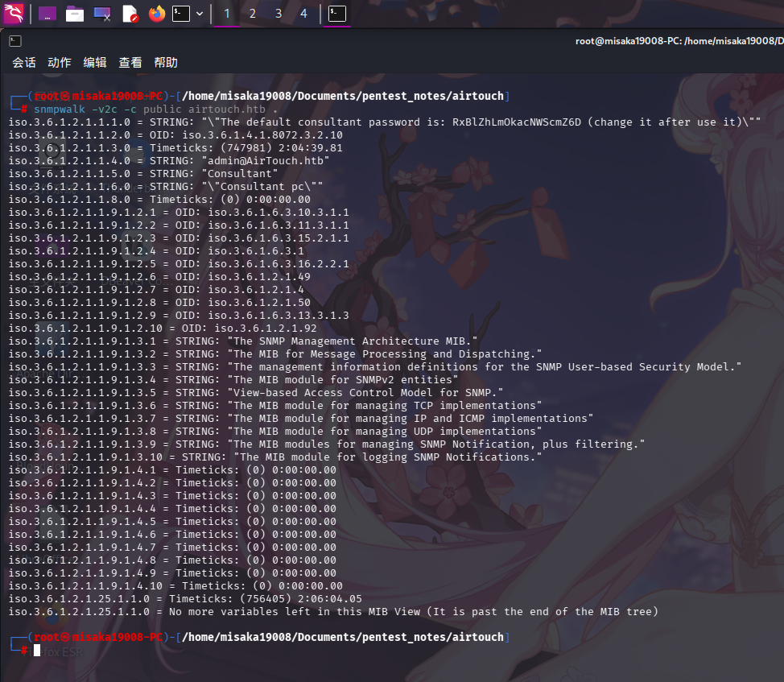Viewport: 784px width, 682px height.
Task: Click OID value iso.3.6.1.6.3.13.3.1.3
Action: click(279, 315)
